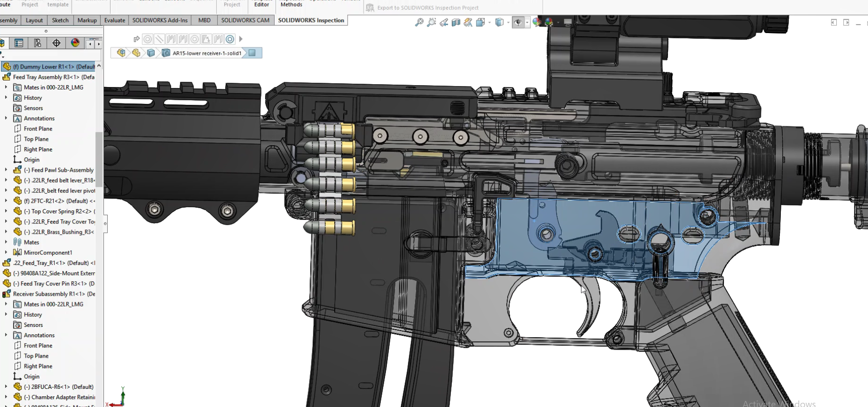Expand the History node under Feed Tray Assembly
Image resolution: width=868 pixels, height=407 pixels.
[x=6, y=98]
